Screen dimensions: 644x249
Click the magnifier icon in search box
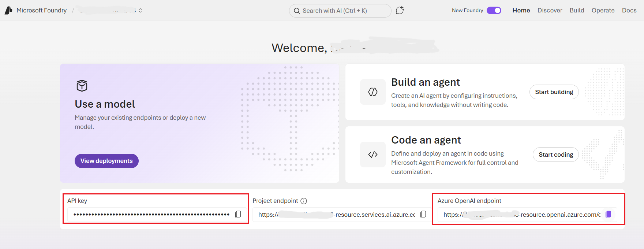click(297, 11)
